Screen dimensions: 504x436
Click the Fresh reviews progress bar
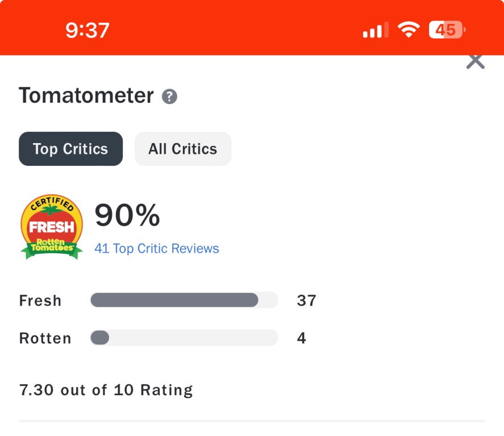174,300
